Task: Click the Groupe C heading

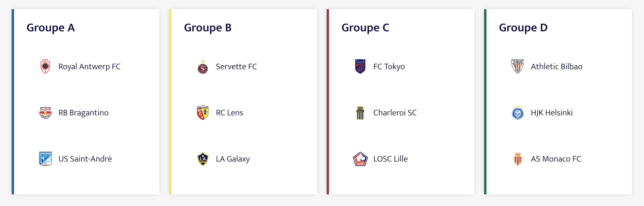Action: [x=365, y=27]
